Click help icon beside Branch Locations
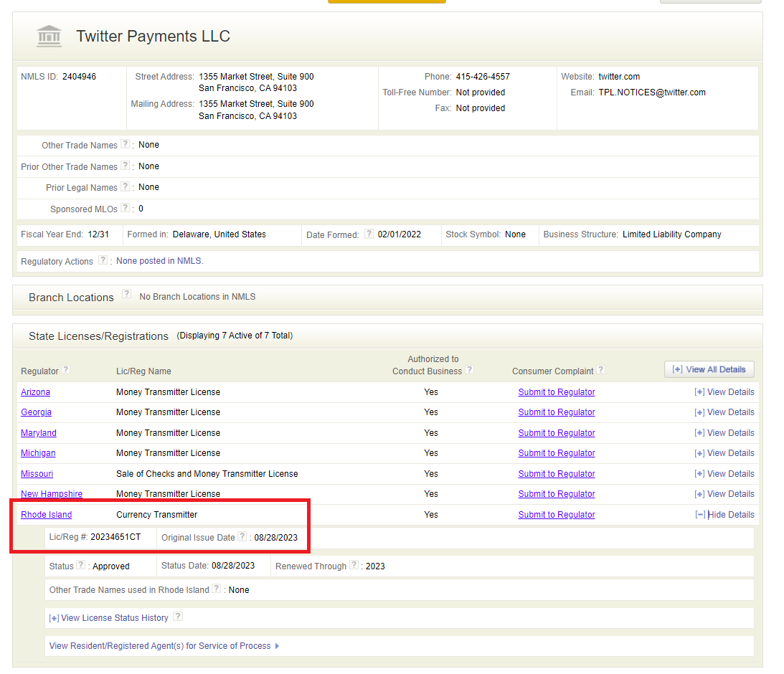The width and height of the screenshot is (784, 674). pos(126,294)
